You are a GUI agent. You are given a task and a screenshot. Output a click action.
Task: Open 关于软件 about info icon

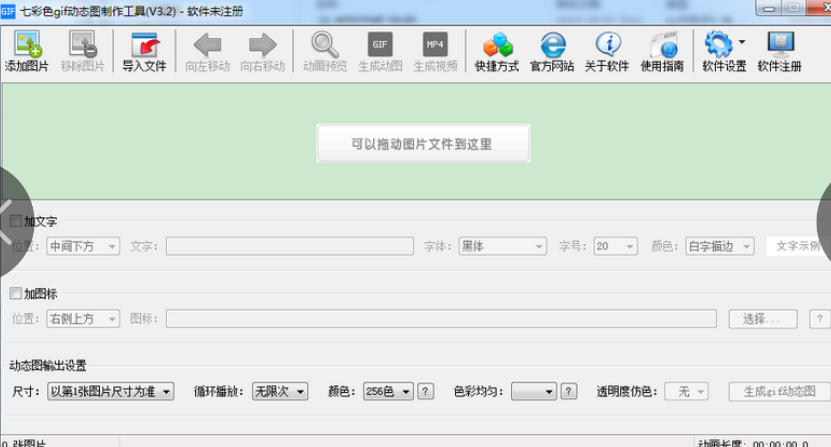pos(608,45)
